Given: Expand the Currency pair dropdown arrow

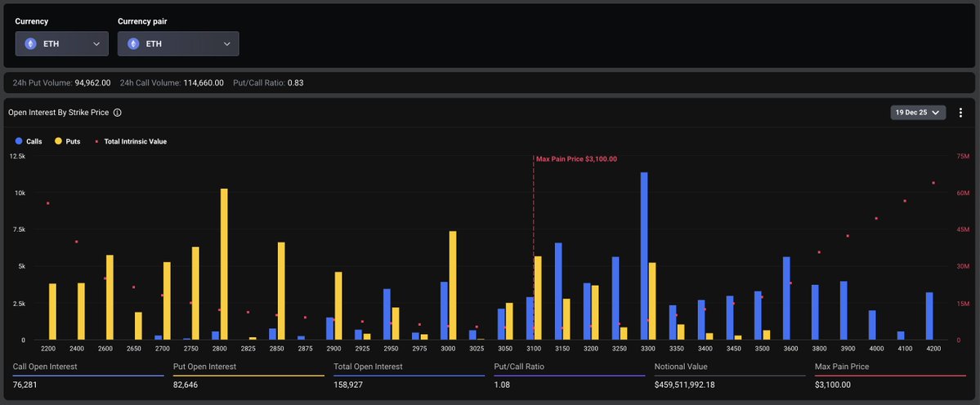Looking at the screenshot, I should 226,44.
